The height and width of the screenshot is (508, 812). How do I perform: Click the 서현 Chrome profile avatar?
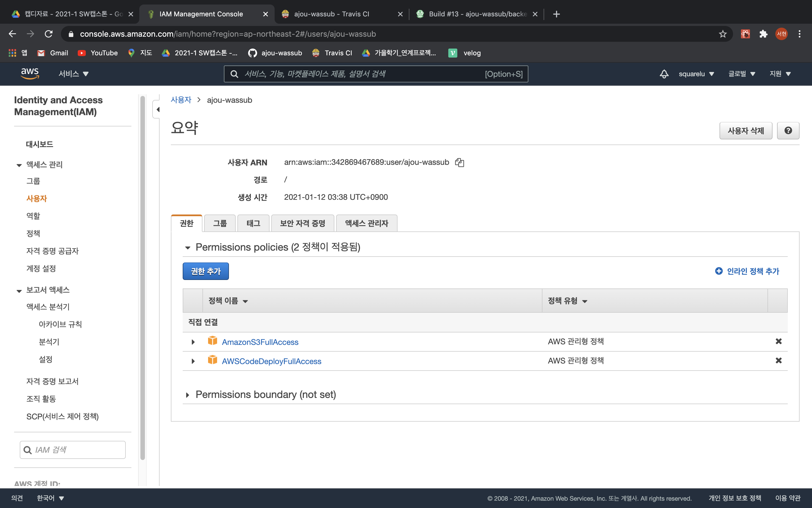tap(782, 34)
